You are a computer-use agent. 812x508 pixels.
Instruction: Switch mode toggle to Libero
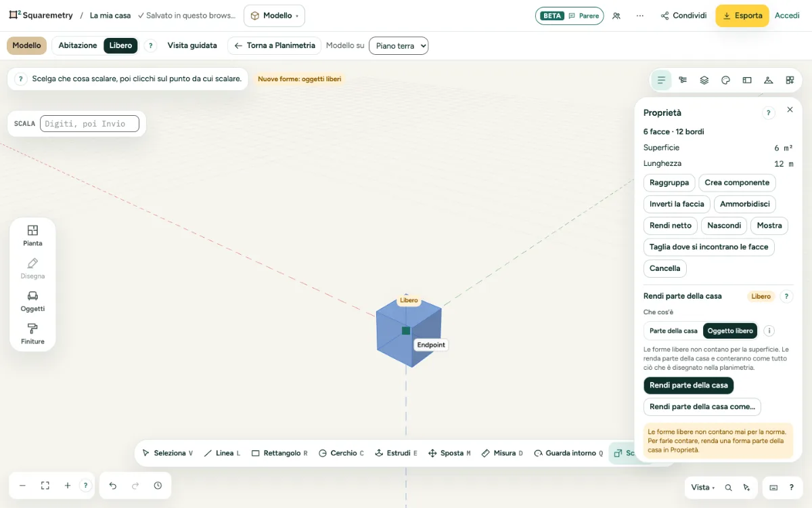coord(121,45)
